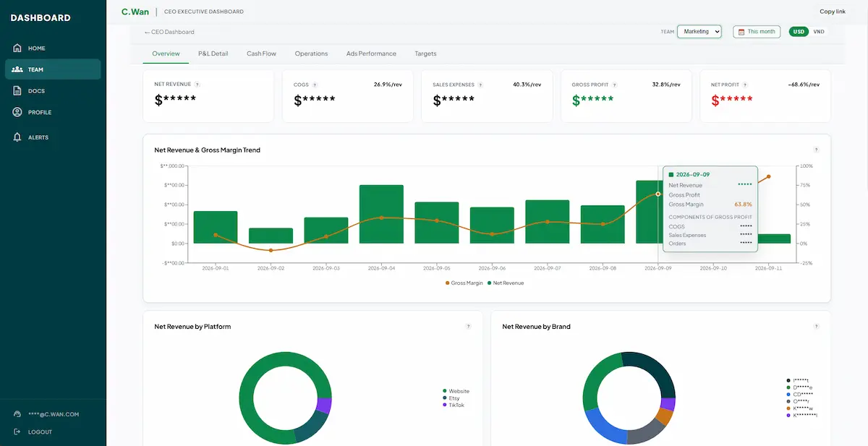The height and width of the screenshot is (446, 868).
Task: Open the This month date picker
Action: (x=757, y=32)
